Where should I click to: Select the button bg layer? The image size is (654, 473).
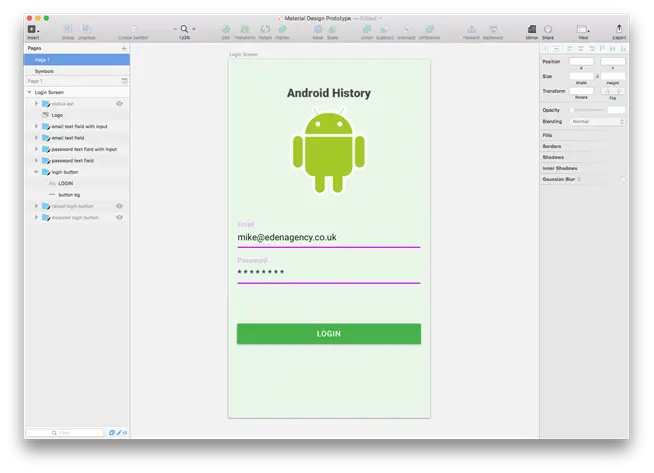77,195
